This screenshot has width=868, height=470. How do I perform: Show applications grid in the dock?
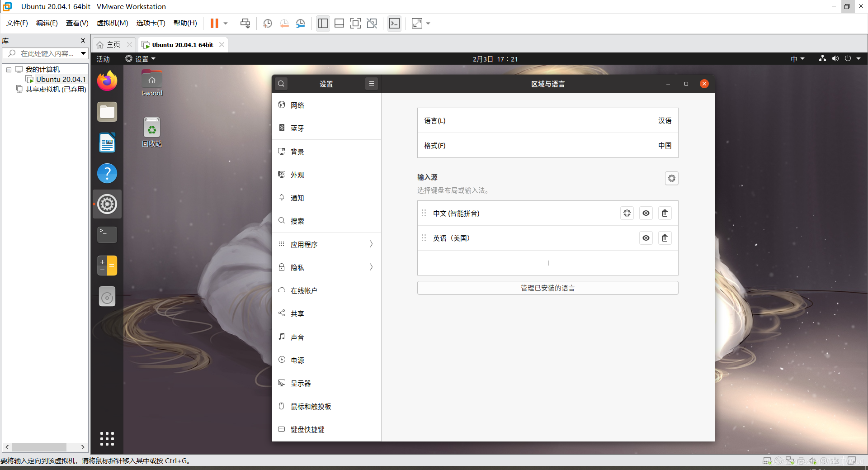tap(107, 438)
